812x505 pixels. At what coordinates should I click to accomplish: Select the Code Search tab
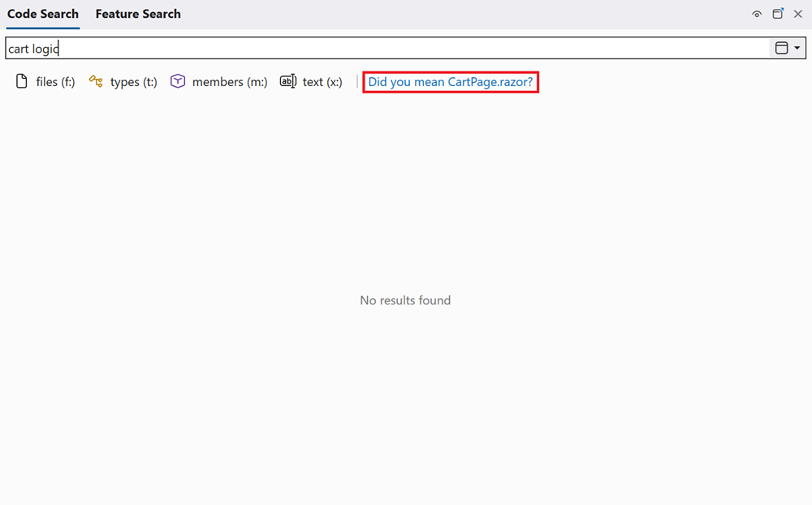coord(42,14)
